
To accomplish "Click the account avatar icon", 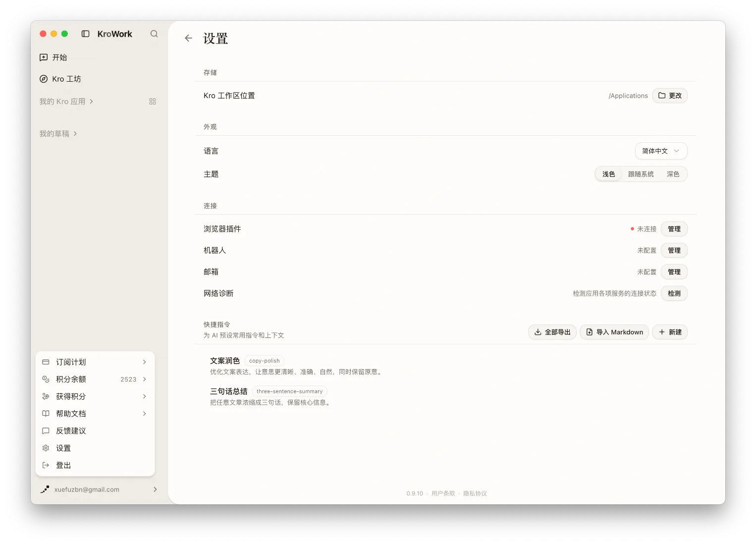I will 45,490.
